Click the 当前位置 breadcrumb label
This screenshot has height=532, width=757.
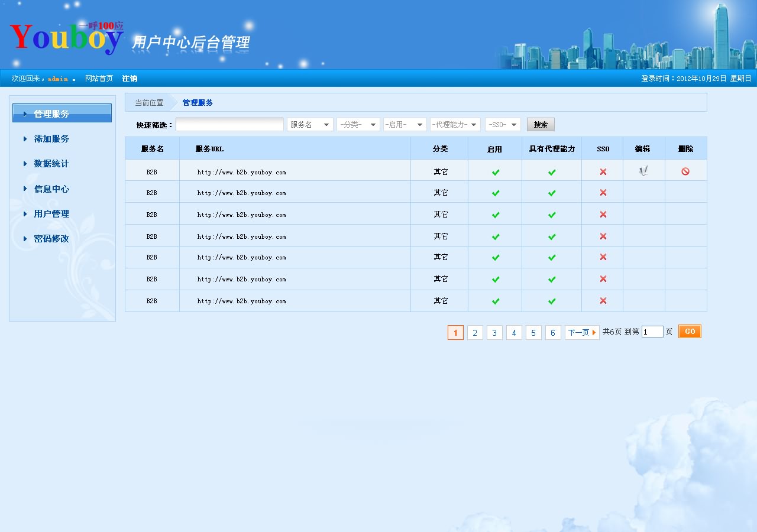coord(149,103)
